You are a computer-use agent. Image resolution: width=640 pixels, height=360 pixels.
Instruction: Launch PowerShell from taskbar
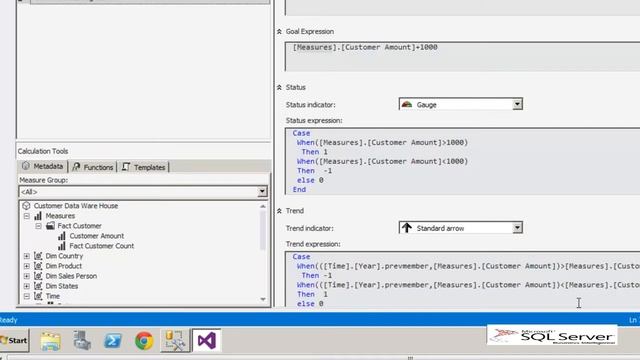113,340
